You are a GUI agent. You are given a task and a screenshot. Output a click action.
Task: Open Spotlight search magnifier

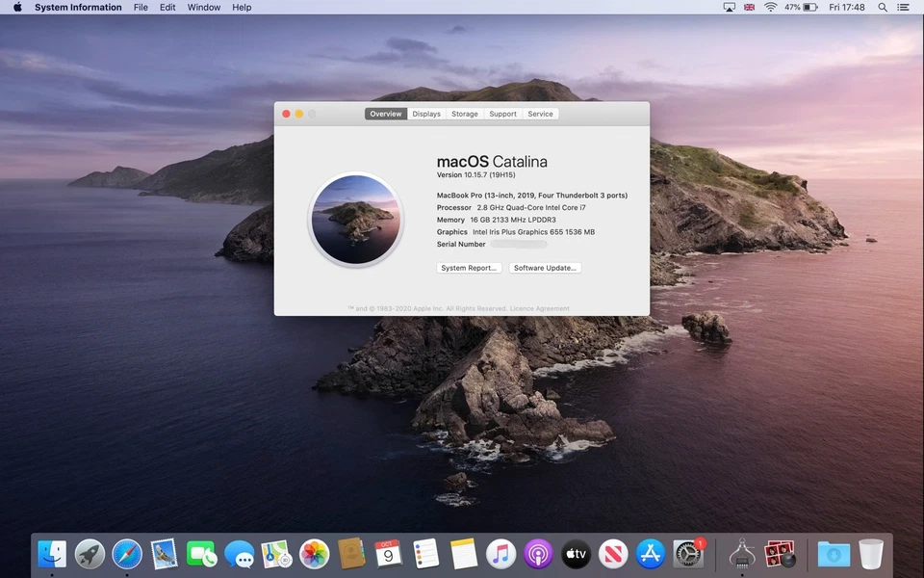pos(883,7)
